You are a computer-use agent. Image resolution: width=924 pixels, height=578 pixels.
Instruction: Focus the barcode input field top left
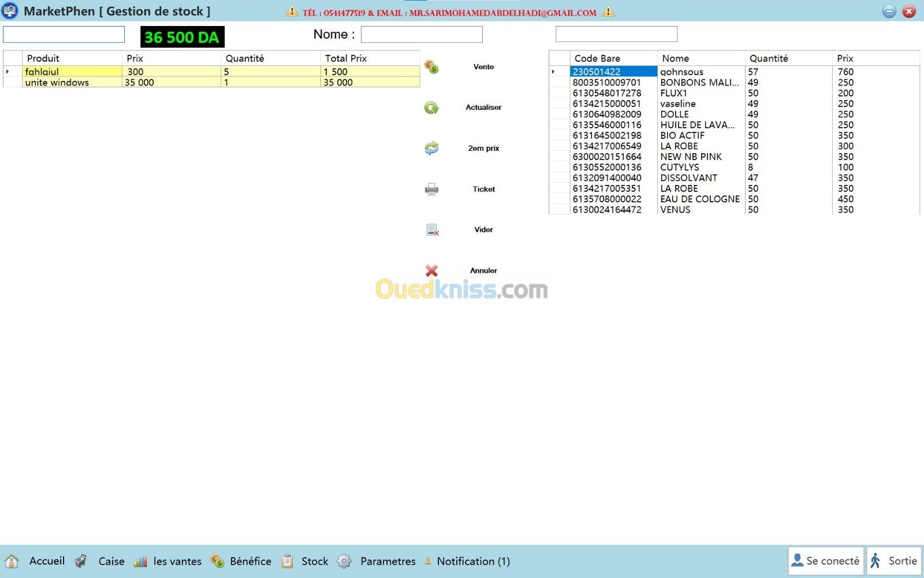tap(64, 34)
